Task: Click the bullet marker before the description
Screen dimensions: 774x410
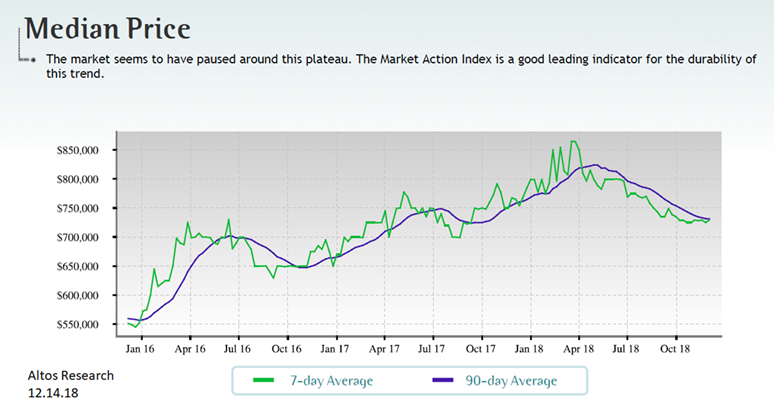Action: [35, 60]
